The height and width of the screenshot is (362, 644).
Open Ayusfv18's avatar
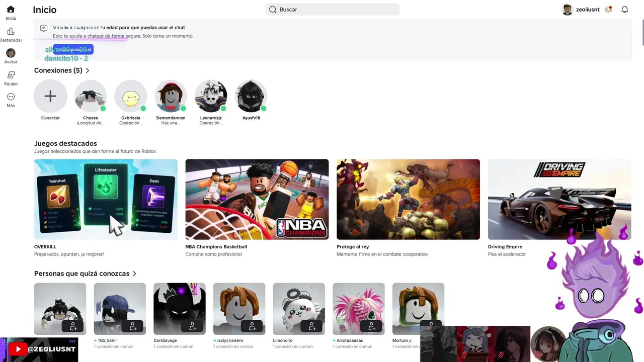pos(251,96)
